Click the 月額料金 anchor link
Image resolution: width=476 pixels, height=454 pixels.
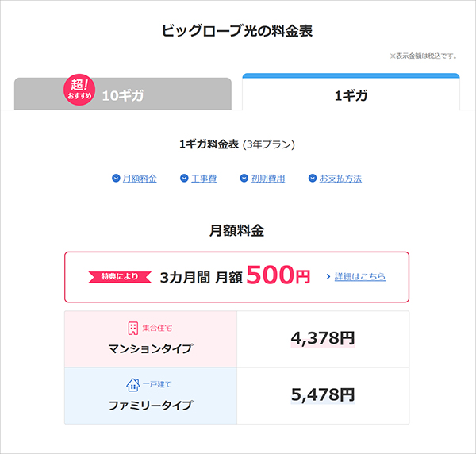point(140,179)
